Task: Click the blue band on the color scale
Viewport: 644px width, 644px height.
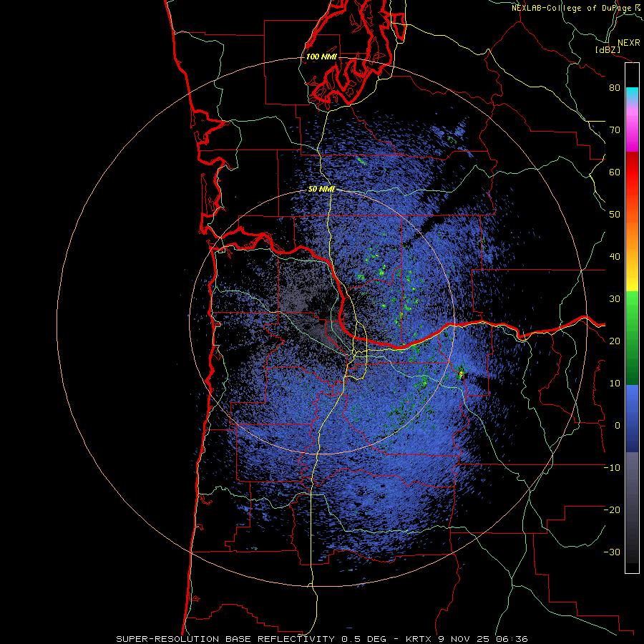Action: point(632,419)
